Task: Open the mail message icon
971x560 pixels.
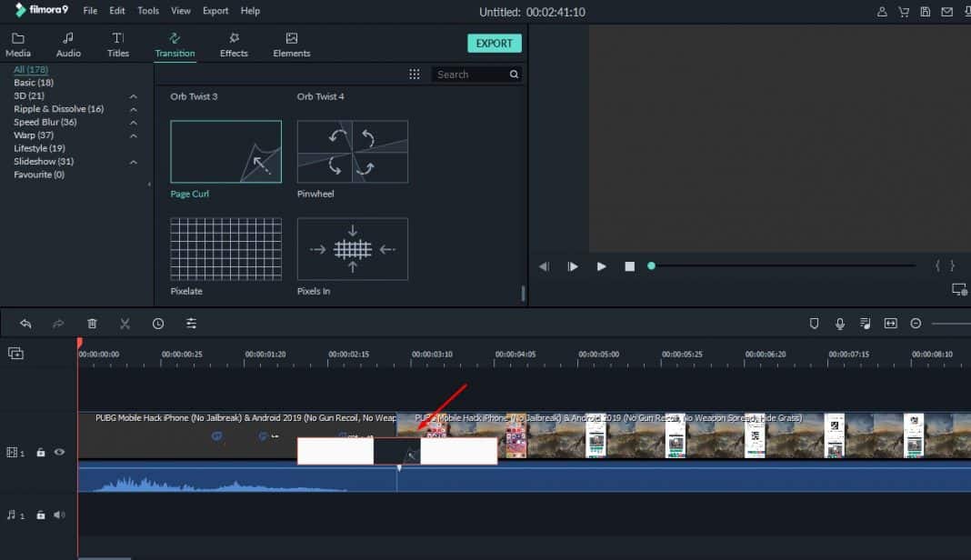Action: pos(946,12)
